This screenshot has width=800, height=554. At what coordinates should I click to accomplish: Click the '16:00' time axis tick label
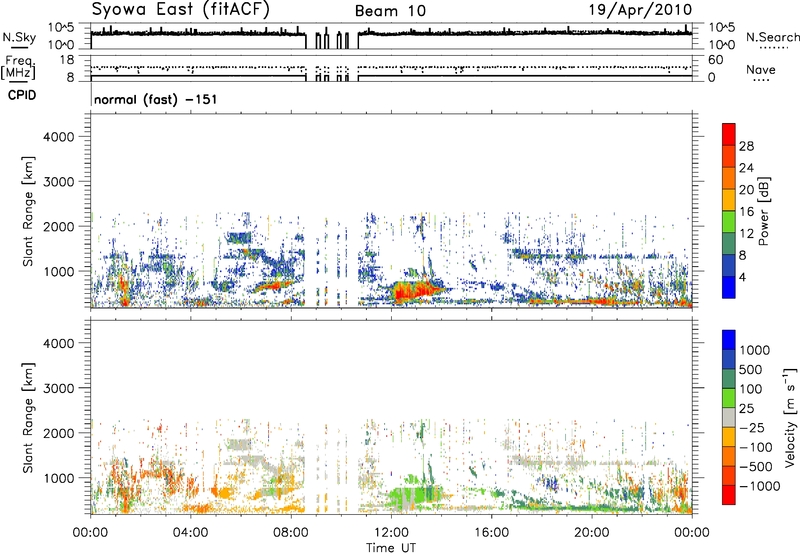pos(492,533)
